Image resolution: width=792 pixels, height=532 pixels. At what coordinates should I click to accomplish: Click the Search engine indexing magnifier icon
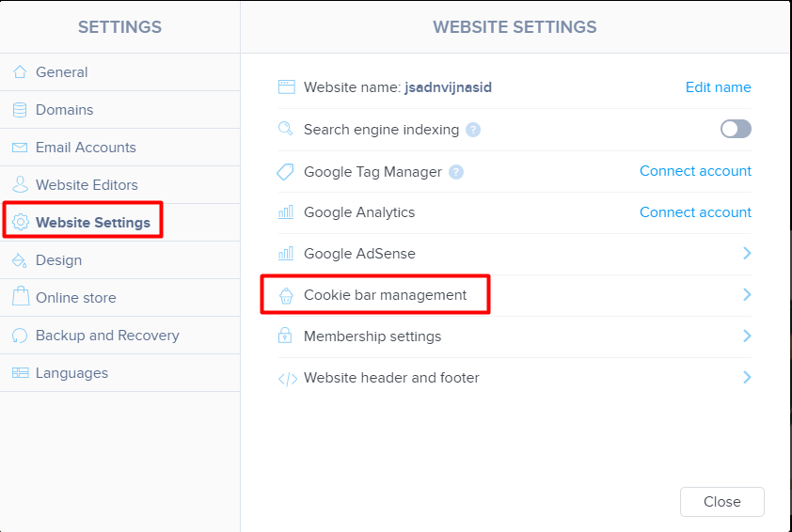point(285,129)
